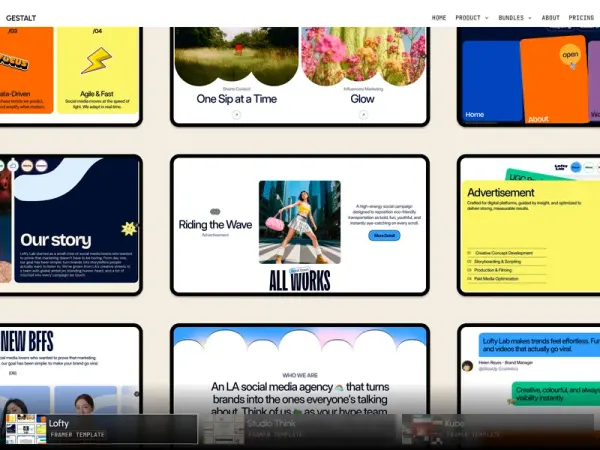600x450 pixels.
Task: Click the green testimonial chat bubble
Action: 556,394
